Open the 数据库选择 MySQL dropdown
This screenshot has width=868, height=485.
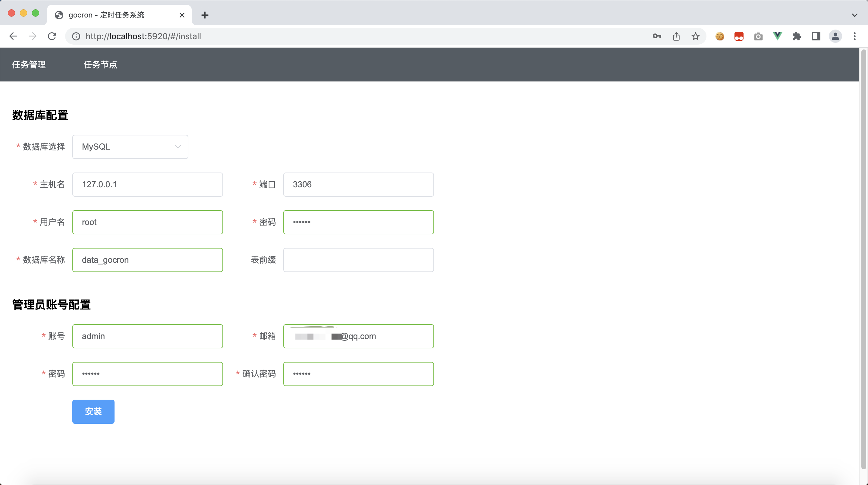point(130,147)
